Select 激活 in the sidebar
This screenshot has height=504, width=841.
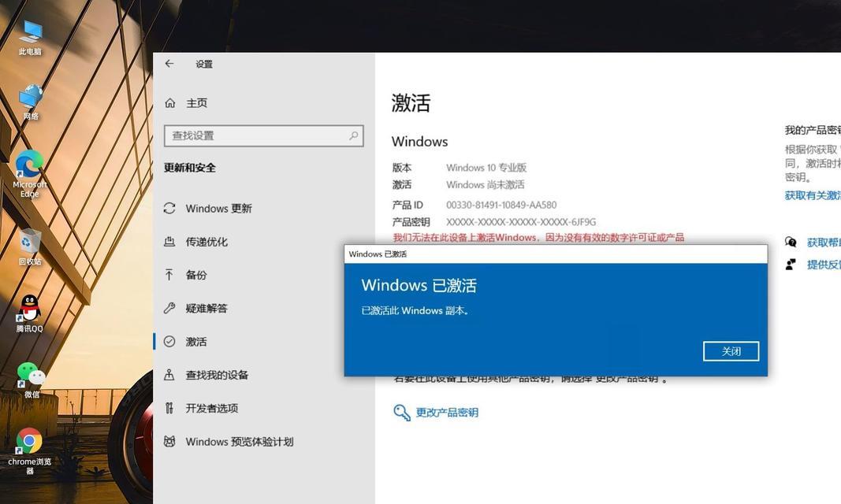point(195,341)
